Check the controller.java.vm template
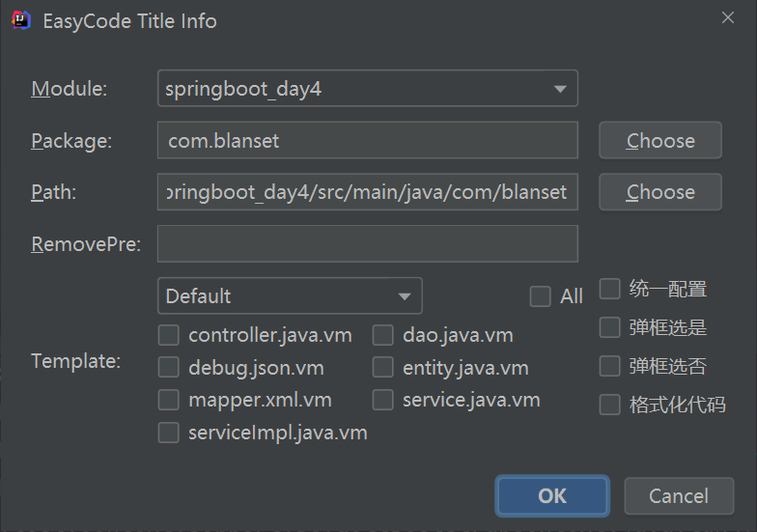Screen dimensions: 757x532 pyautogui.click(x=169, y=336)
